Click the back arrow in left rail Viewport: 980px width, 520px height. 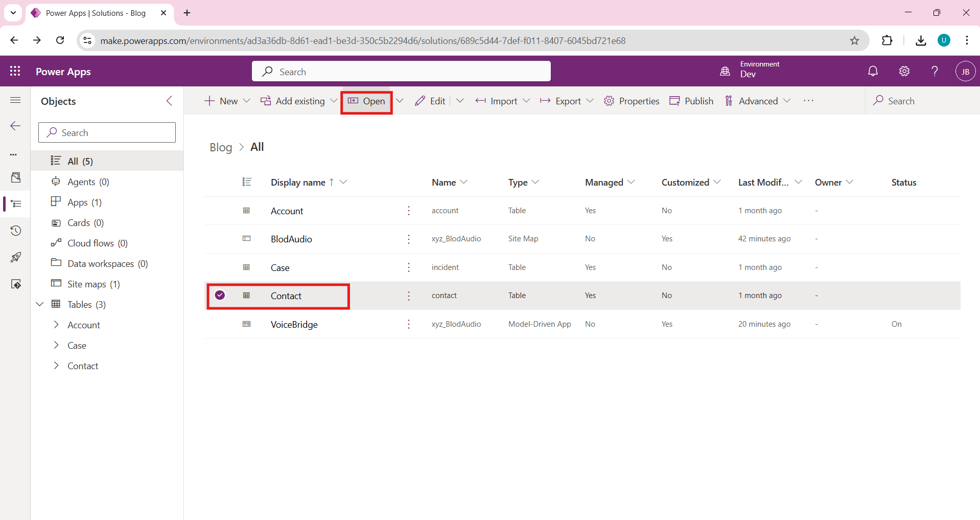(x=15, y=126)
